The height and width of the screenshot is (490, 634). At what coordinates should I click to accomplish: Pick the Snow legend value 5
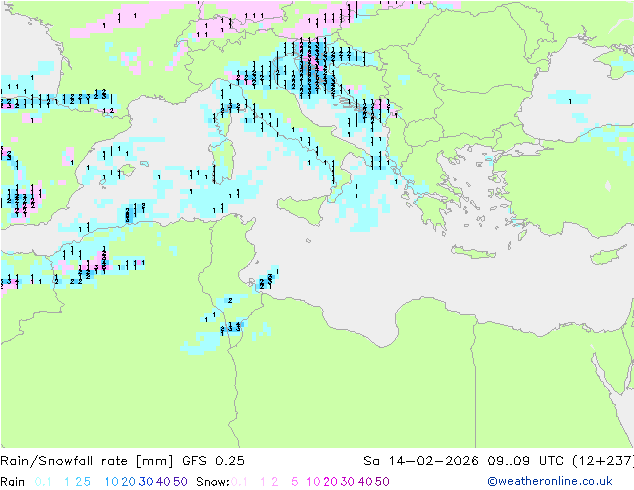point(295,482)
